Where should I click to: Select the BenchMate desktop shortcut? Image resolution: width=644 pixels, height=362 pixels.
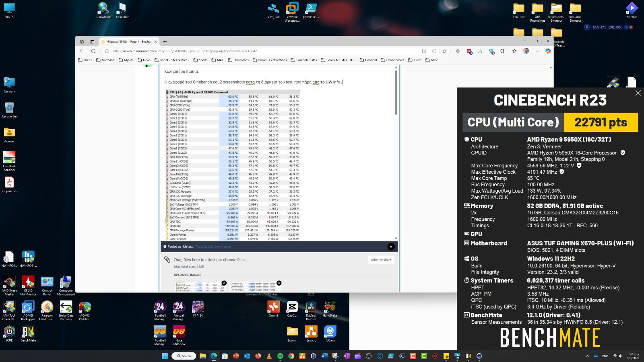[28, 334]
